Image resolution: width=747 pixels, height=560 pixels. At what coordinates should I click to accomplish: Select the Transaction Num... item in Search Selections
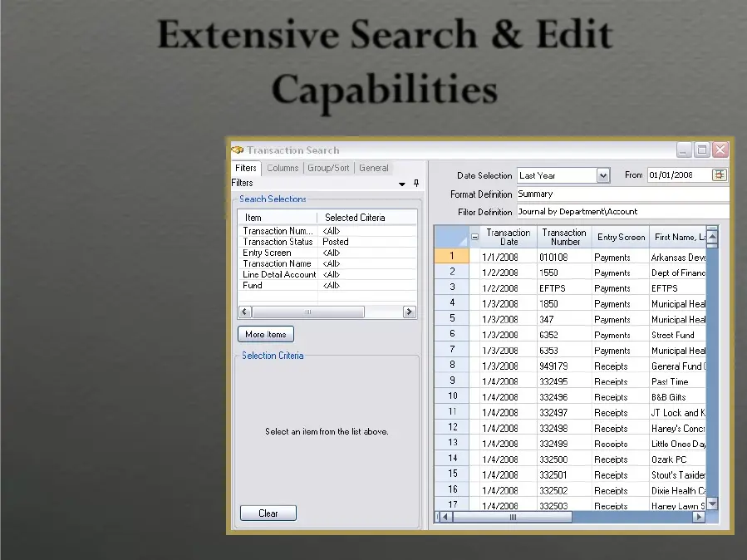pos(278,231)
